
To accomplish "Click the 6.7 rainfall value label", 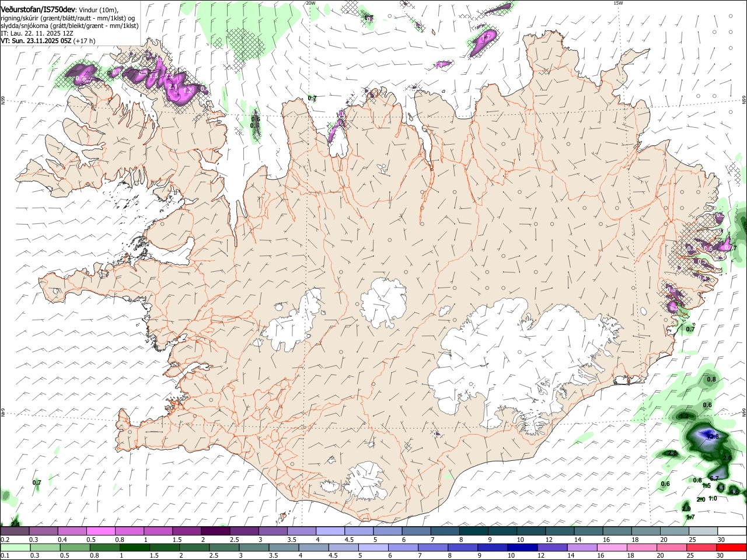I will point(714,478).
